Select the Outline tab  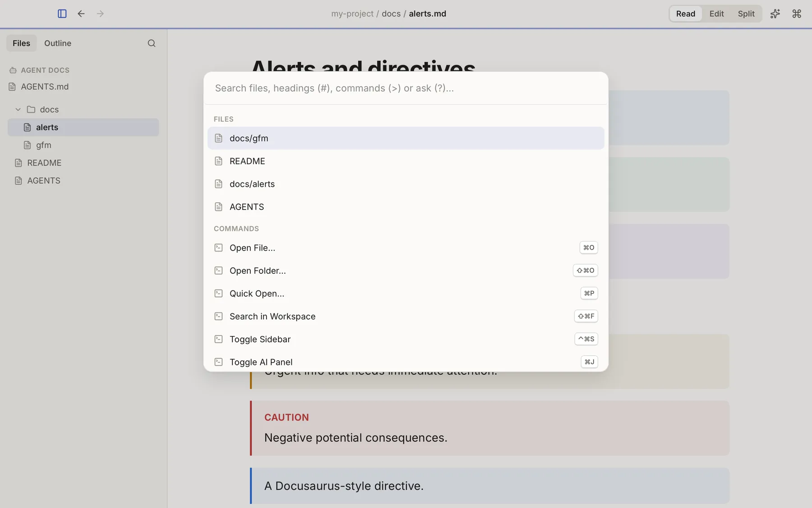pos(58,43)
